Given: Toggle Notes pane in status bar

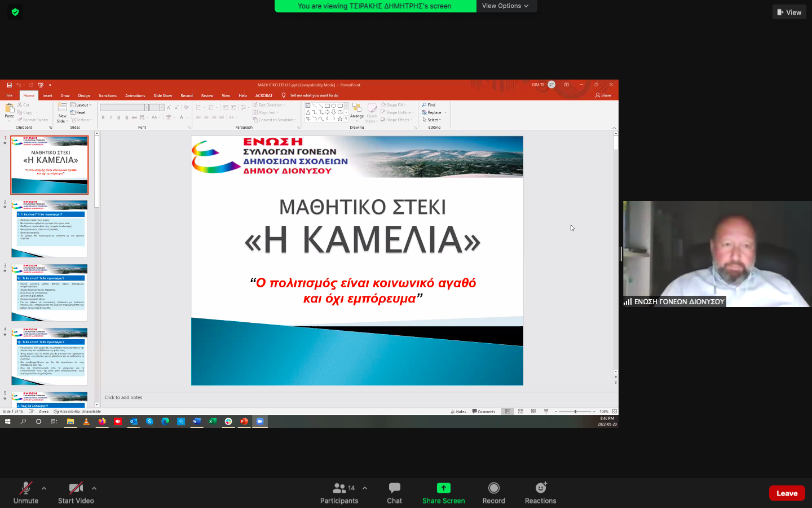Looking at the screenshot, I should [458, 411].
